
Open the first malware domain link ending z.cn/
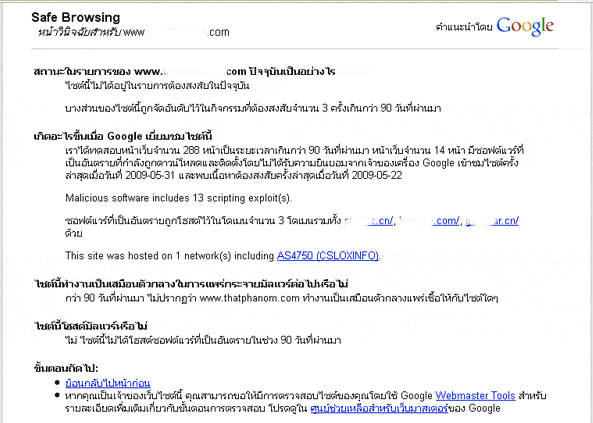[x=369, y=221]
